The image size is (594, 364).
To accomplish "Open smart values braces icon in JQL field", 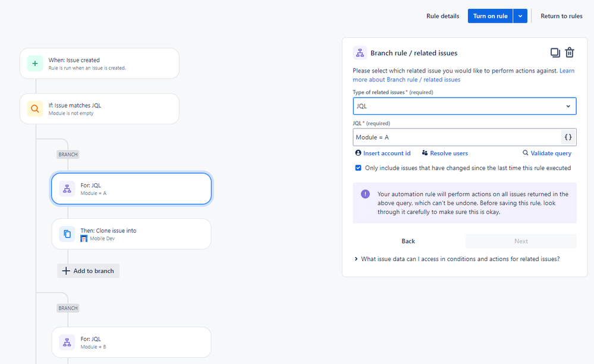I will pos(568,137).
